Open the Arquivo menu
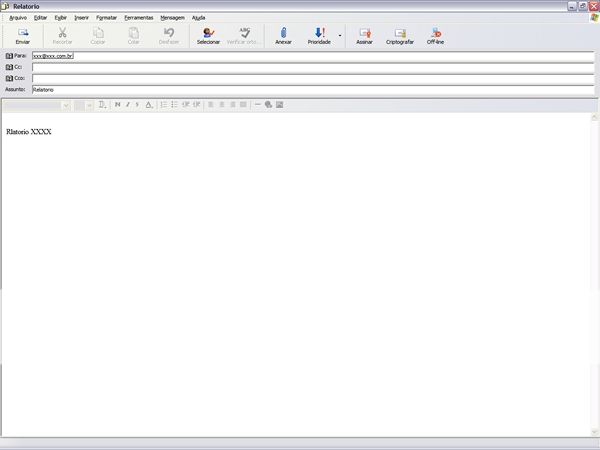 (x=18, y=17)
